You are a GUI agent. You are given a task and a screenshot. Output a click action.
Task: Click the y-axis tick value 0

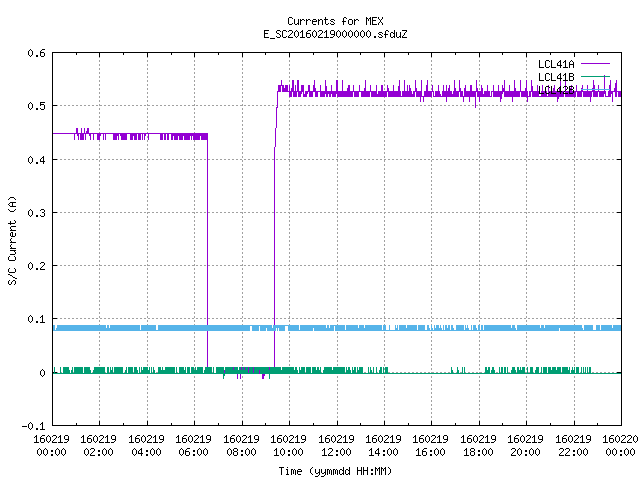[x=42, y=373]
